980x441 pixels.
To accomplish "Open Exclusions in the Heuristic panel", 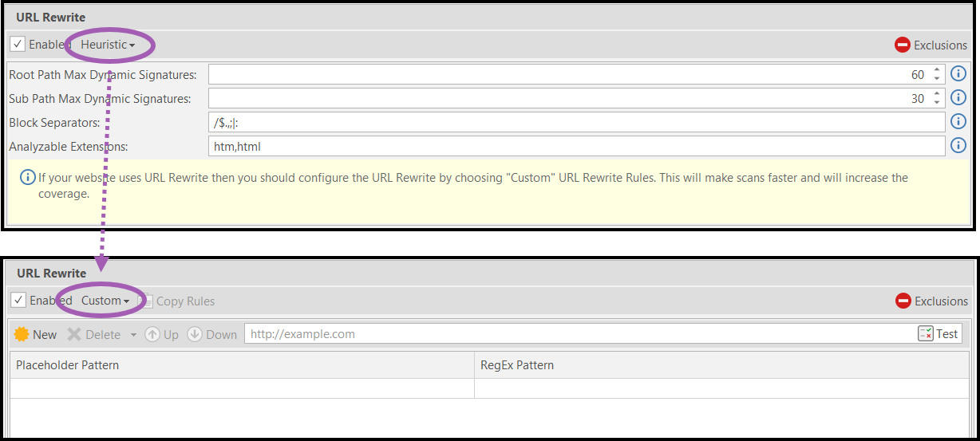I will pos(931,45).
